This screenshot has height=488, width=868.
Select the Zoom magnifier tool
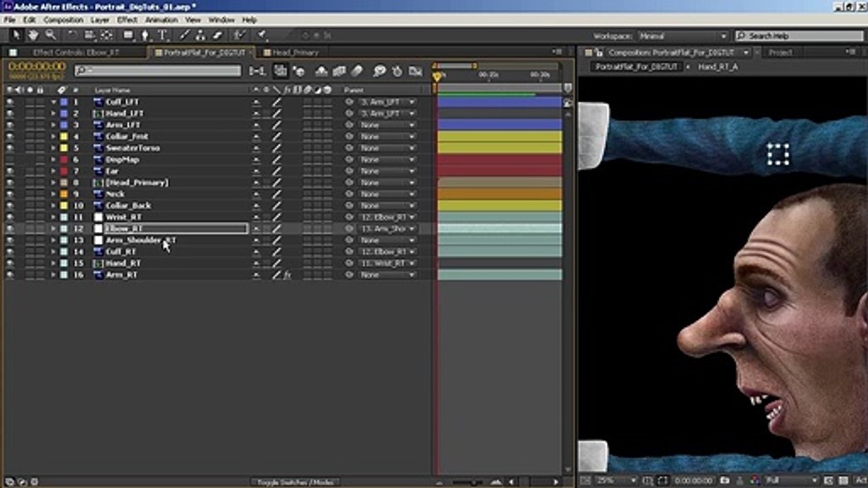pyautogui.click(x=50, y=35)
